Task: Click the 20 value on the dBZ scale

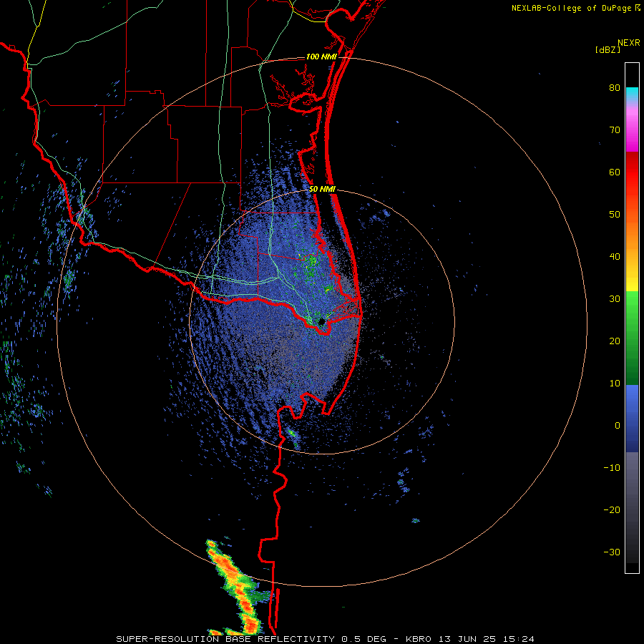Action: point(615,341)
